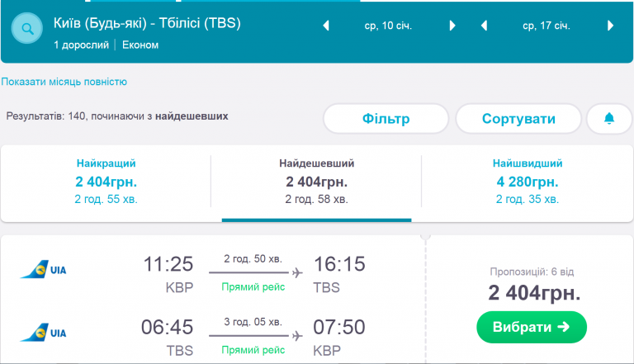Go to previous return date arrow

point(485,26)
